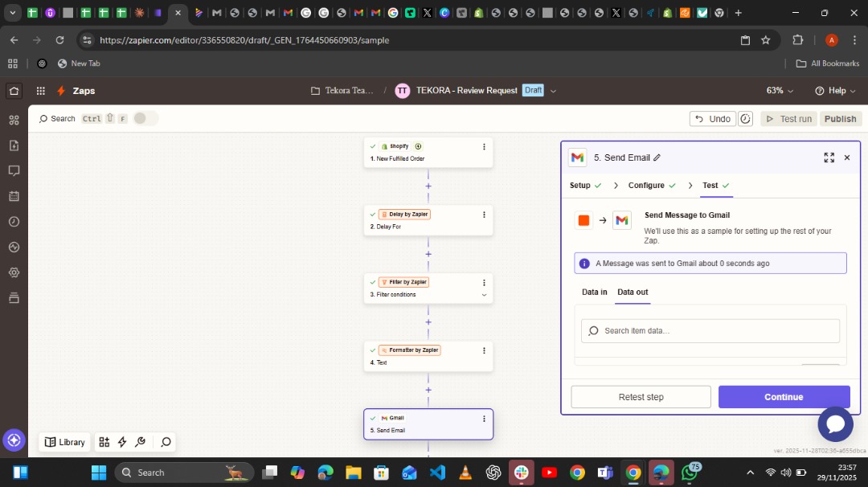868x487 pixels.
Task: Open the Tekora Team folder breadcrumb
Action: (342, 91)
